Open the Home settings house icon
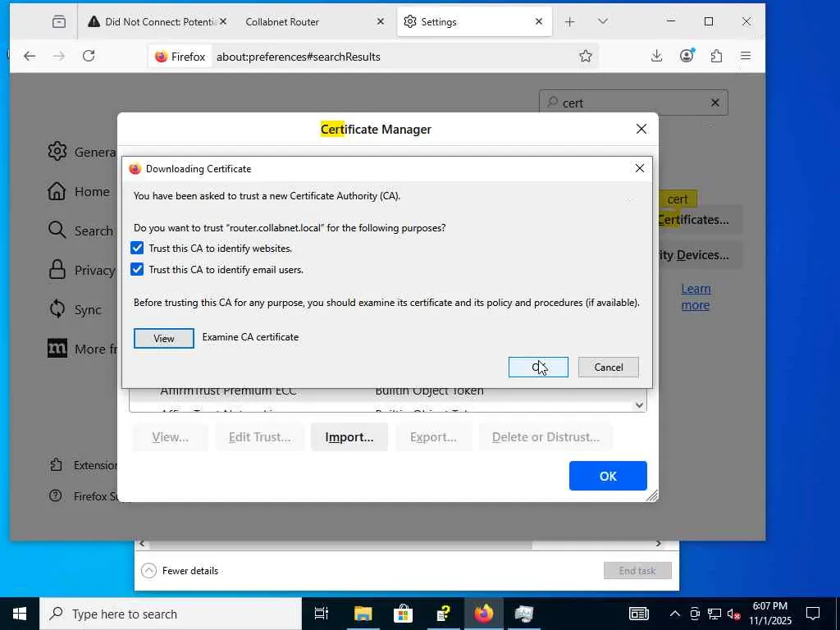The height and width of the screenshot is (630, 840). click(x=57, y=191)
